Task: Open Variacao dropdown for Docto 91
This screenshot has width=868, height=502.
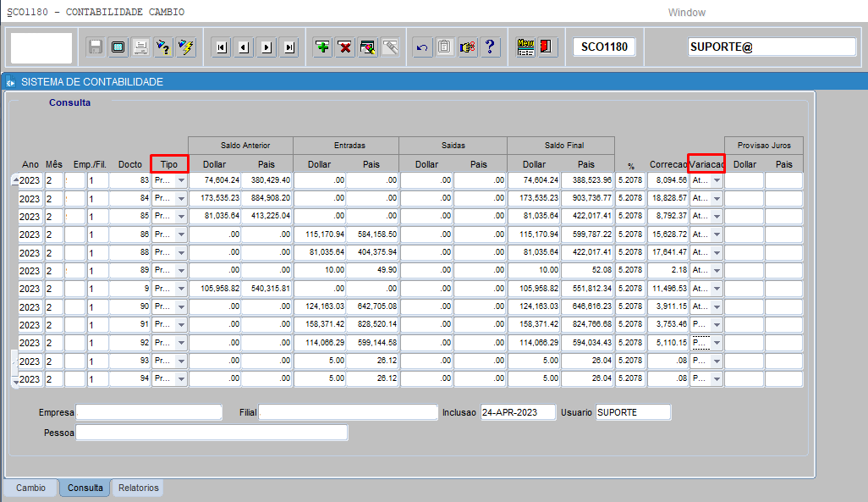Action: click(717, 325)
